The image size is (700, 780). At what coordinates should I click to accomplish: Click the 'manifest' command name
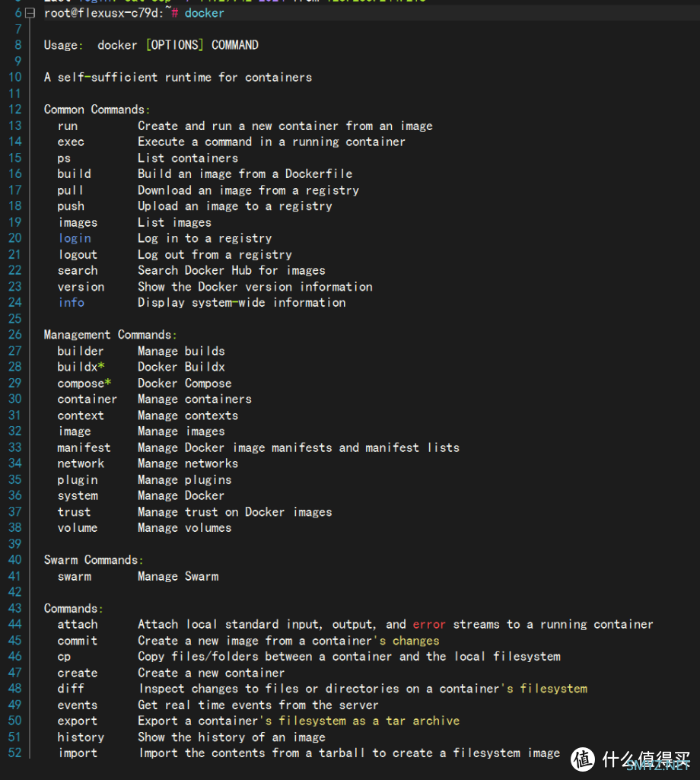84,447
